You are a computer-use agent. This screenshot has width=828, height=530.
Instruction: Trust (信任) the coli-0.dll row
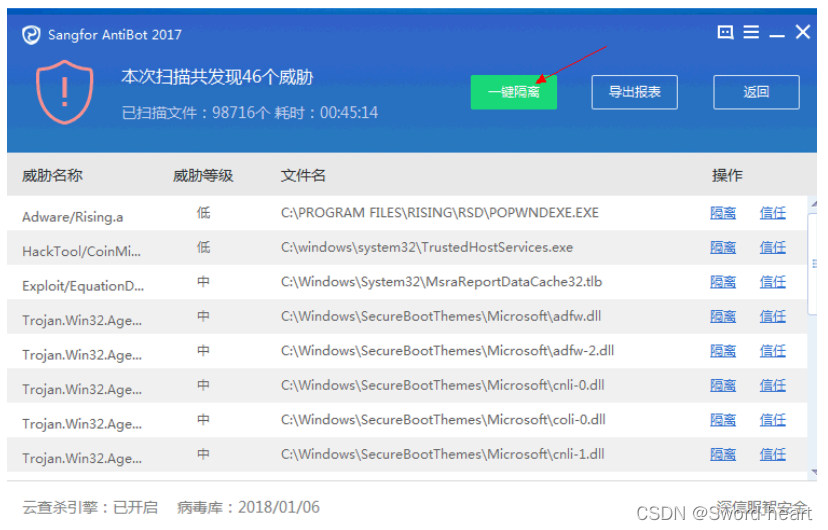coord(773,420)
